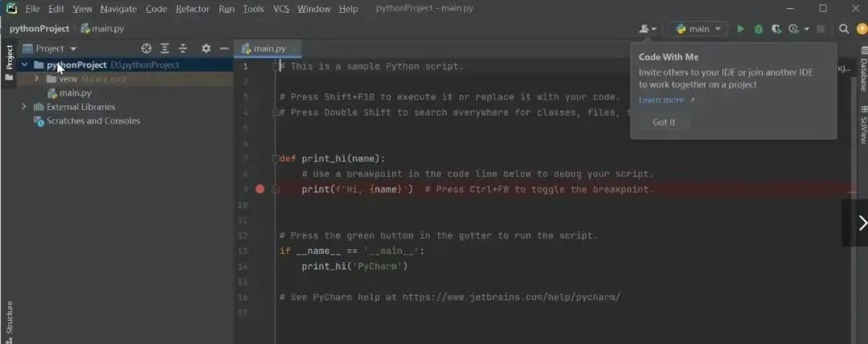Click pythonProject breadcrumb in navigation bar
This screenshot has width=868, height=344.
click(39, 29)
